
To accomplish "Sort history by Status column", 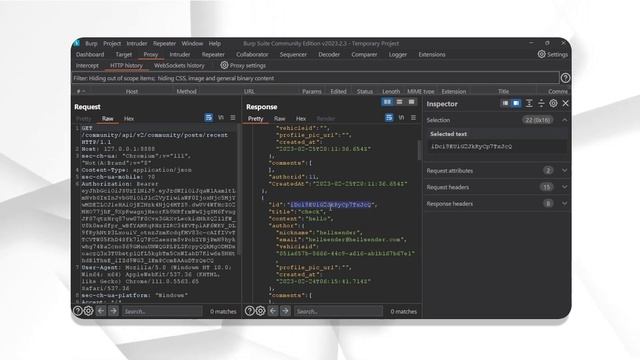I will pos(364,91).
